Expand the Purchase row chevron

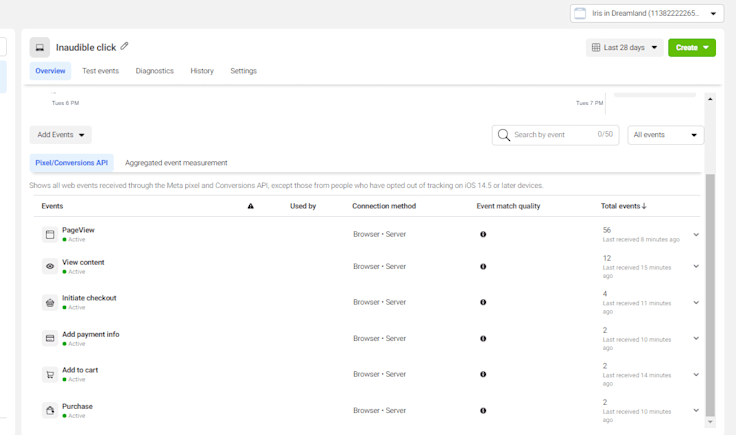696,410
